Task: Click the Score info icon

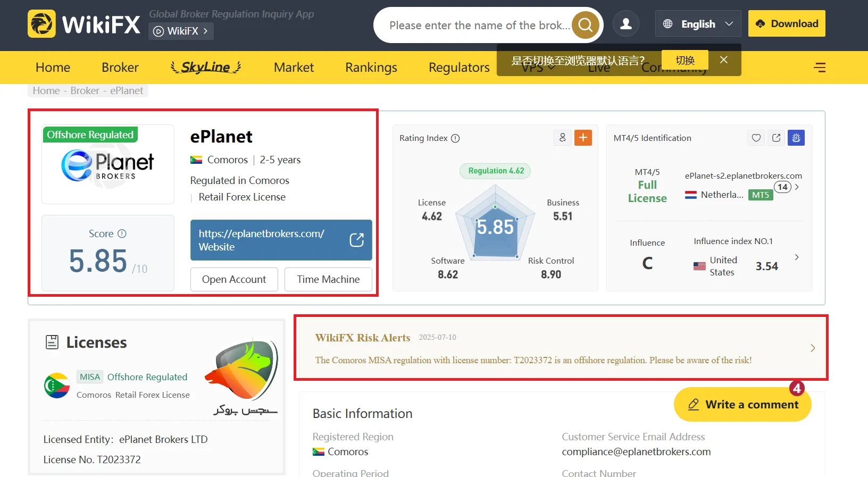Action: point(122,233)
